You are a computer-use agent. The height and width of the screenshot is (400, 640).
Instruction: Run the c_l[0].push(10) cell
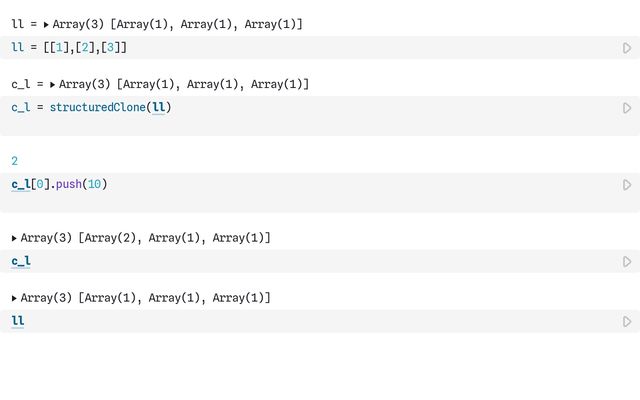click(627, 185)
